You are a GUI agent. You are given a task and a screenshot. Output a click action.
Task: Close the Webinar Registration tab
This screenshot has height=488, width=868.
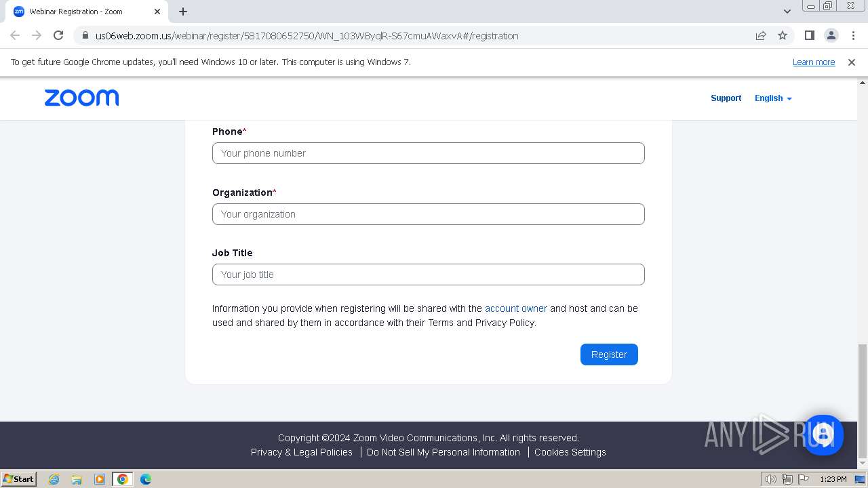157,12
